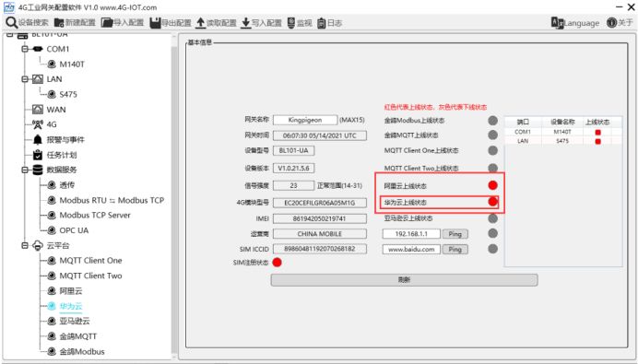Click the red 阿里云 online status indicator
638x364 pixels.
[x=492, y=185]
